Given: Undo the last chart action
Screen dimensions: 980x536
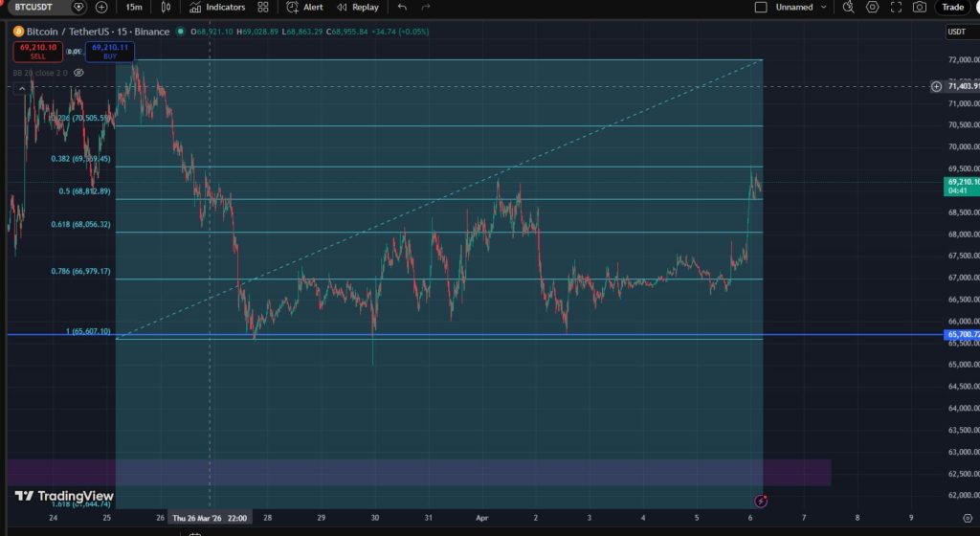Looking at the screenshot, I should coord(403,7).
